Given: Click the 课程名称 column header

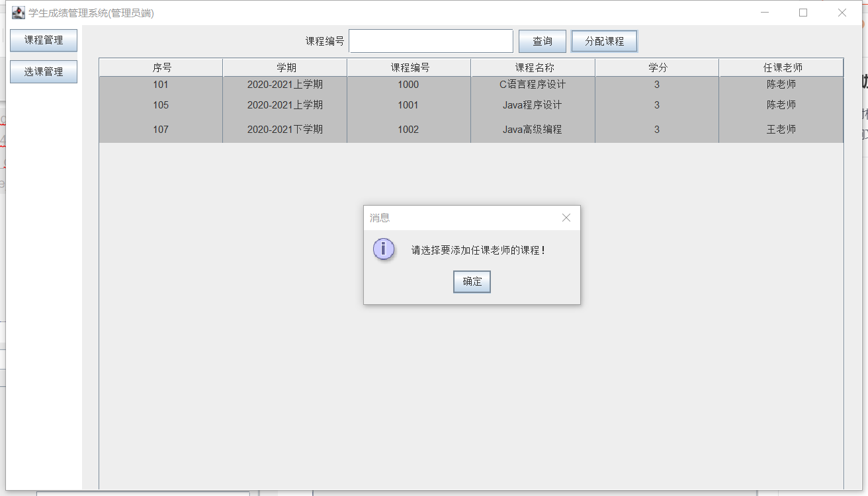Looking at the screenshot, I should tap(533, 67).
